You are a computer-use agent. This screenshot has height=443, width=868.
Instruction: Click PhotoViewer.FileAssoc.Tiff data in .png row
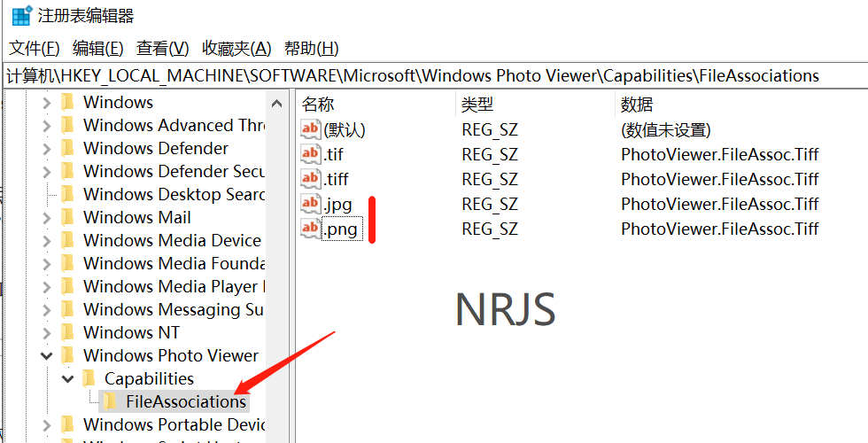coord(719,229)
